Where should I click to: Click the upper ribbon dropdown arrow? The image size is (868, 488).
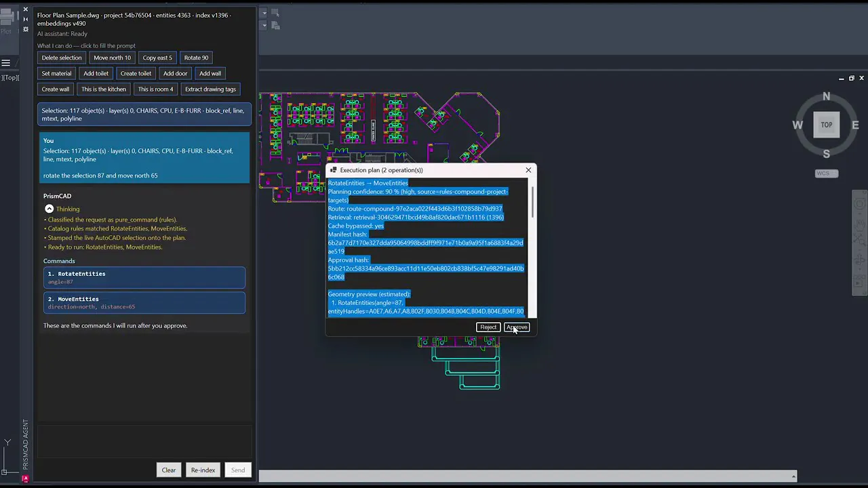(264, 13)
